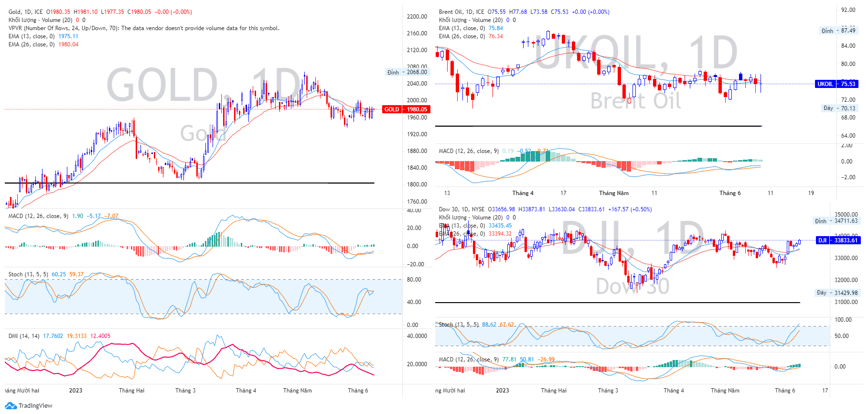This screenshot has width=868, height=414.
Task: Select the Gold chart MACD (12, 26, close, 9) label
Action: coord(38,216)
